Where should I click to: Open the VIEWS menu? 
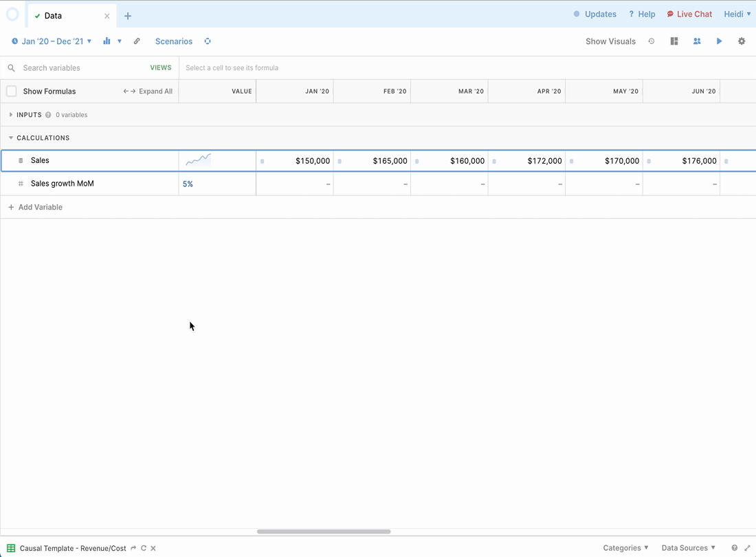pyautogui.click(x=161, y=68)
